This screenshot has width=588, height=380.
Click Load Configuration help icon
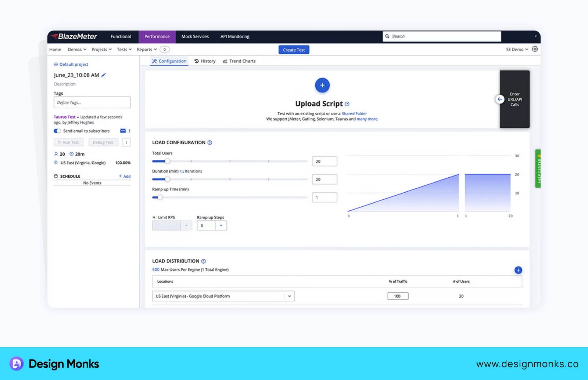(x=210, y=142)
